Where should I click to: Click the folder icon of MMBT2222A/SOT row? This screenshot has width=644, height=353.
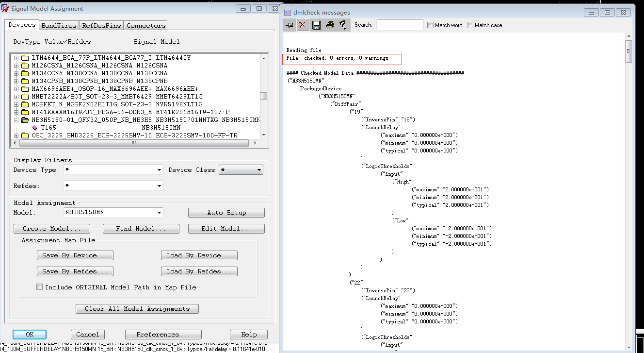point(25,97)
